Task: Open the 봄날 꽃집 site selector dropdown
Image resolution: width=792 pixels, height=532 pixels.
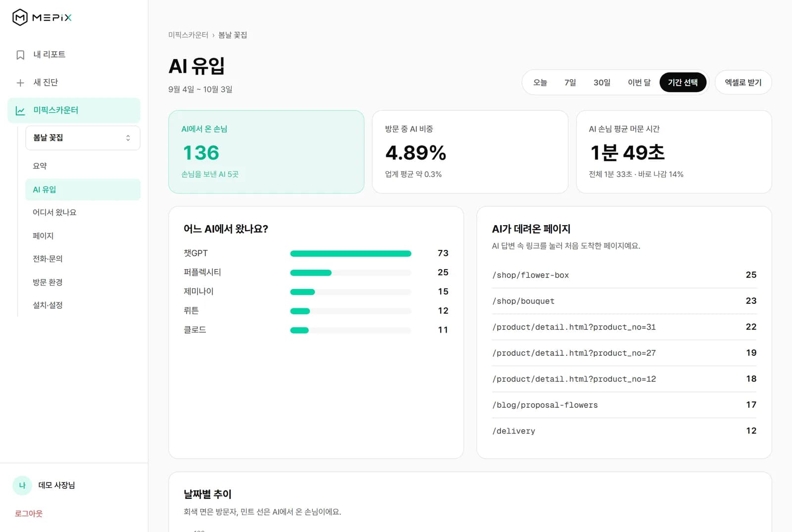Action: pyautogui.click(x=83, y=138)
